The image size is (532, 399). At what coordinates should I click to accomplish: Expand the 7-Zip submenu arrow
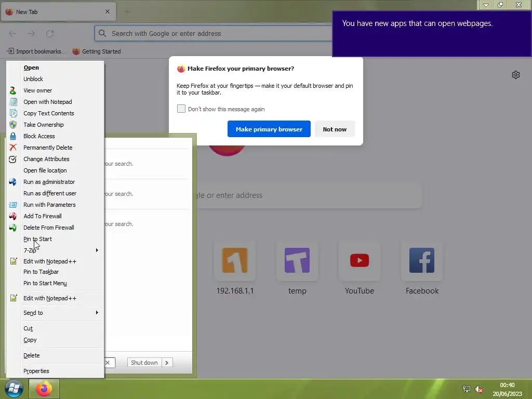tap(97, 250)
